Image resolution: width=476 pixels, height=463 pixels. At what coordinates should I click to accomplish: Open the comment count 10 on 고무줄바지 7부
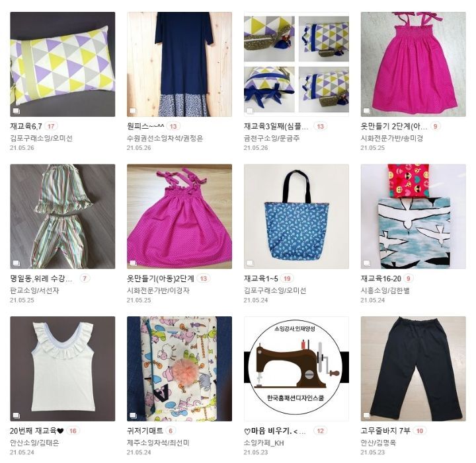(x=420, y=431)
